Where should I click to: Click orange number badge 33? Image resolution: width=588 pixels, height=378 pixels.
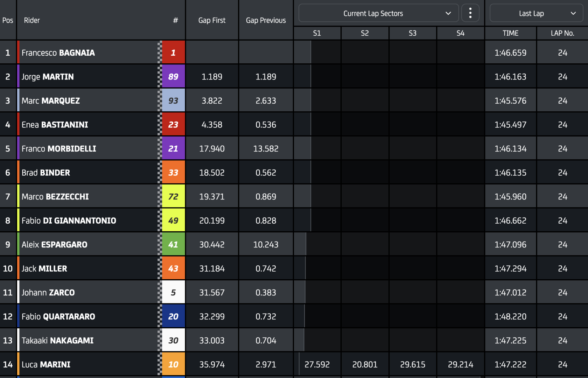pos(173,172)
